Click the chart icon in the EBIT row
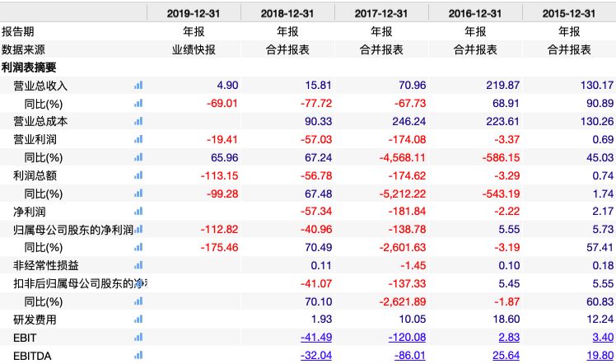Viewport: 616px width, 364px height. click(x=138, y=338)
